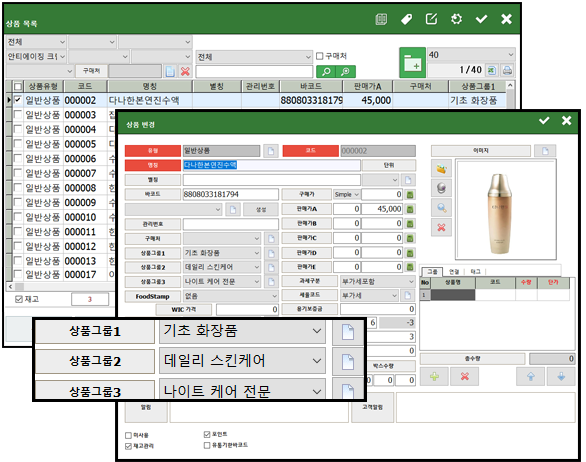
Task: Toggle the 포인트 checkbox
Action: [x=207, y=434]
